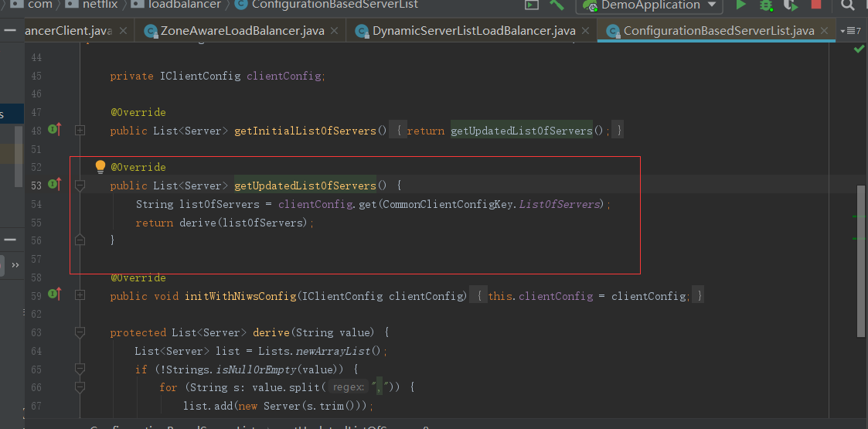This screenshot has width=868, height=429.
Task: Click the italic 'ListOfServers' constant on line 54
Action: (x=559, y=204)
